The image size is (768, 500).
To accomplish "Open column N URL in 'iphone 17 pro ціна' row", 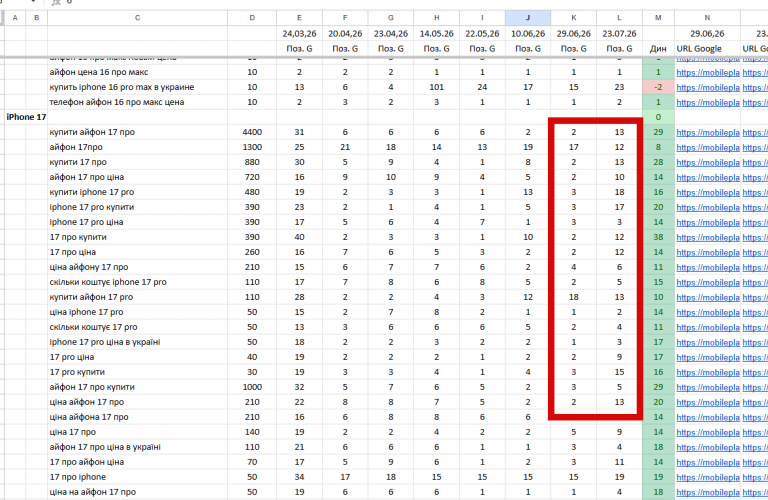I will 708,222.
